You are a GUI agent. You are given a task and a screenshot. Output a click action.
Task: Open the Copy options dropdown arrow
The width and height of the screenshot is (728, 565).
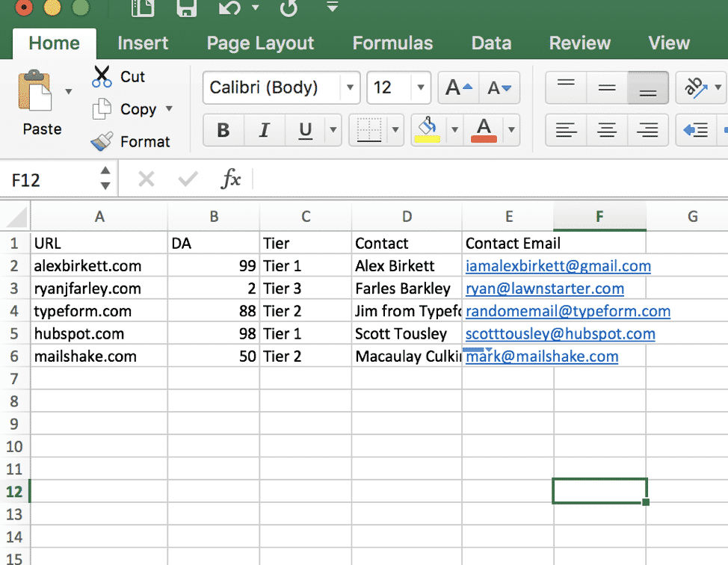(x=169, y=108)
